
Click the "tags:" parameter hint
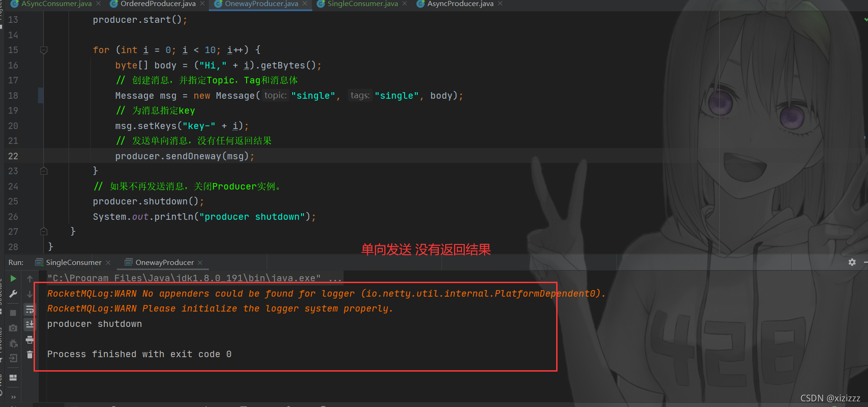tap(360, 95)
